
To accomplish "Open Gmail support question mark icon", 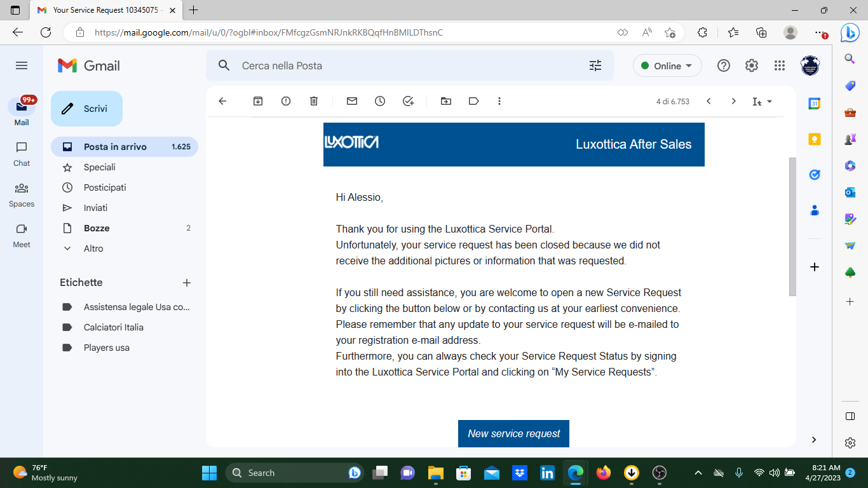I will click(x=723, y=65).
